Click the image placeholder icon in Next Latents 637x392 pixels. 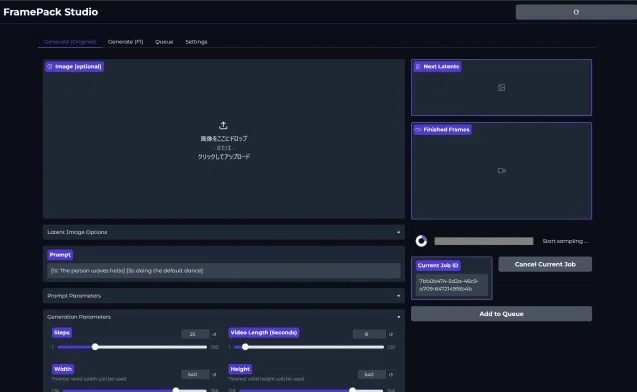click(501, 88)
